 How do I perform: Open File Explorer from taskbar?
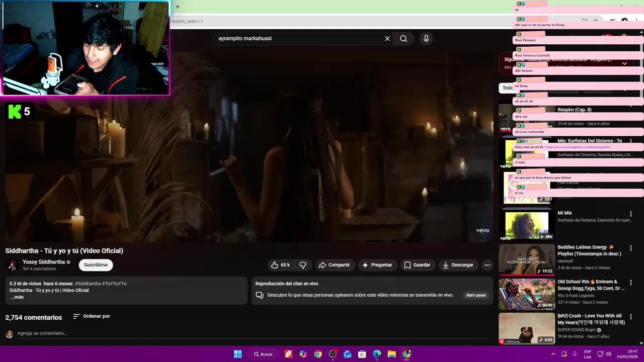point(391,354)
